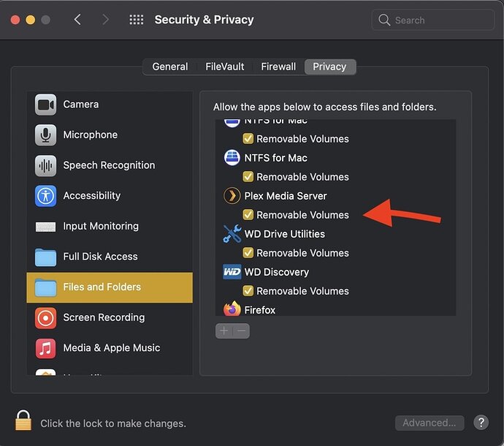Viewport: 504px width, 446px height.
Task: Click the Firefox app icon
Action: pos(232,309)
